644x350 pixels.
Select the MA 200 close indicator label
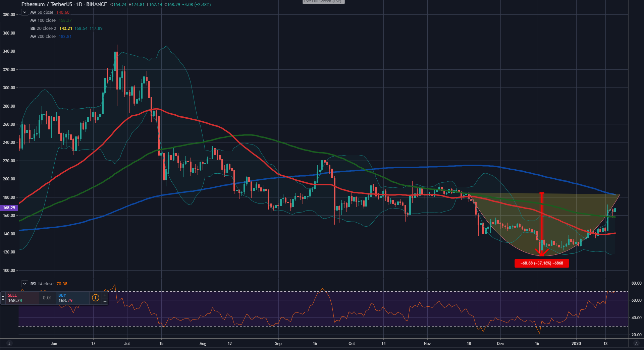[x=43, y=37]
